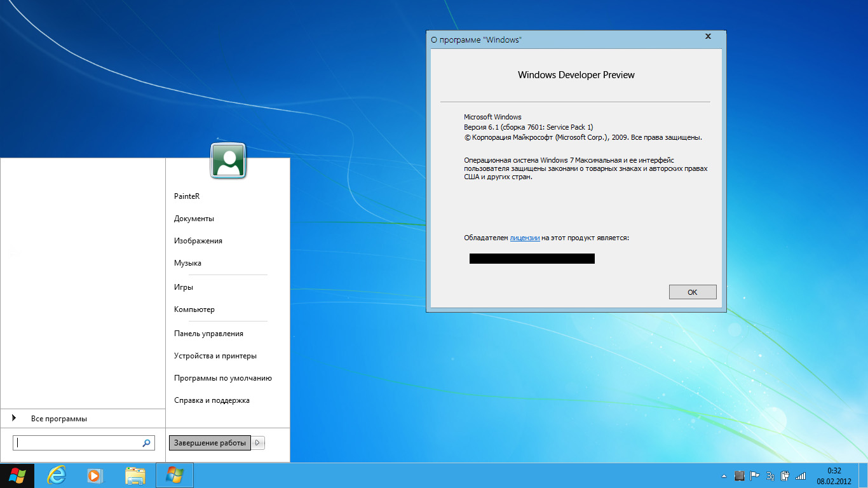
Task: Open Документы from Start menu
Action: point(194,219)
